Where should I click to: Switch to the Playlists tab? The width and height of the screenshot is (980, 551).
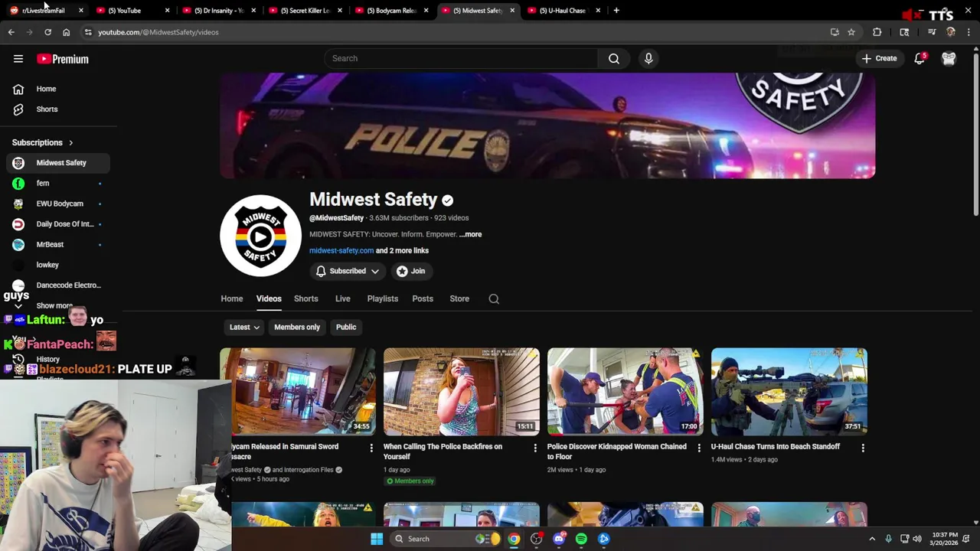click(383, 299)
